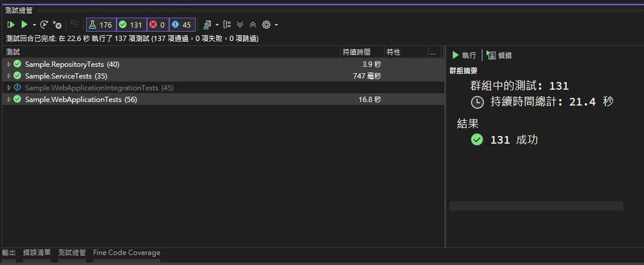Click the 偵錯 button in summary pane

point(499,55)
